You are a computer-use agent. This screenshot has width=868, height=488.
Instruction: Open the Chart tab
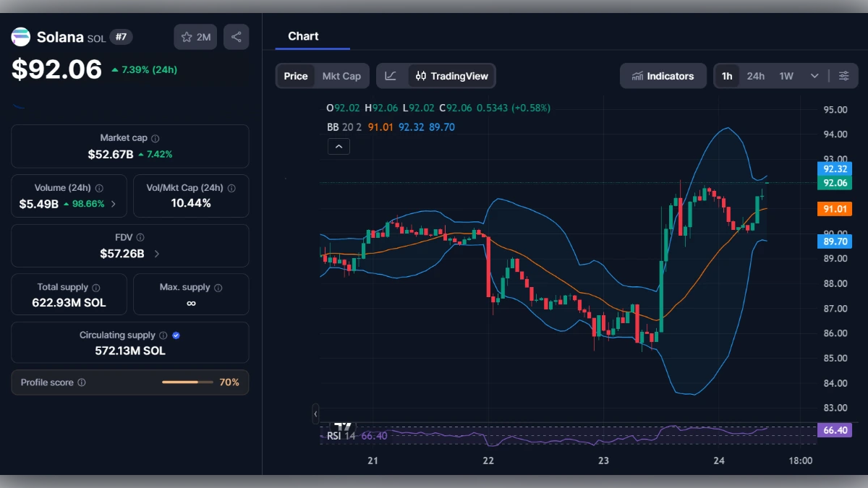coord(303,36)
